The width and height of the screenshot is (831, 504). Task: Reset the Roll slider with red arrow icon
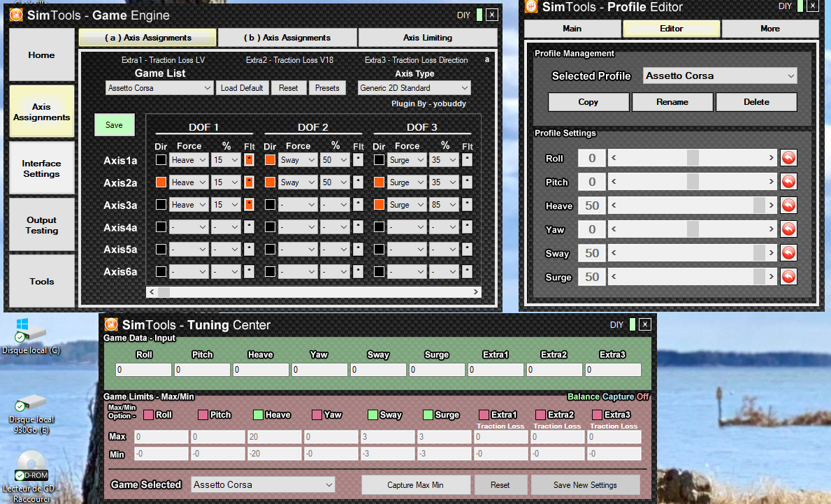(x=788, y=158)
